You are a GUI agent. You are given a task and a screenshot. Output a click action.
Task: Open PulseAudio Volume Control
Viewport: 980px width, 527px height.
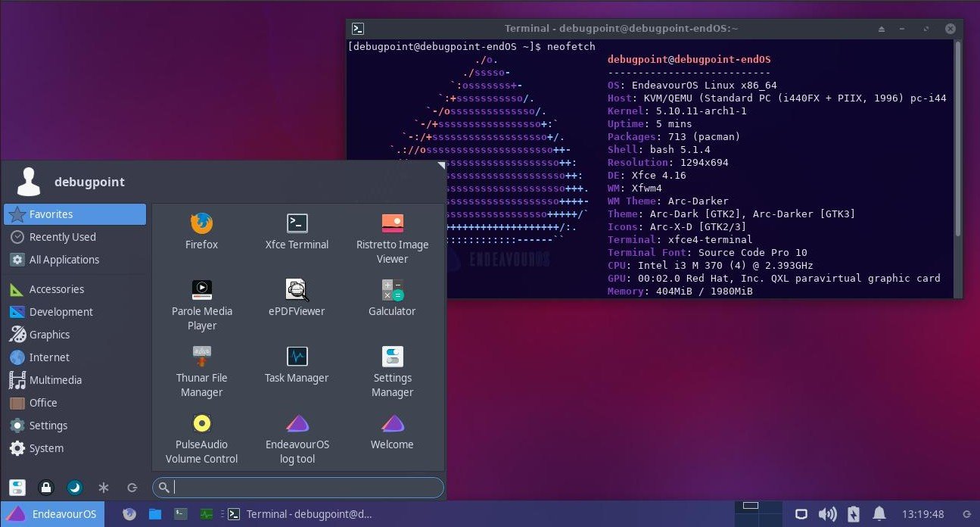tap(201, 438)
